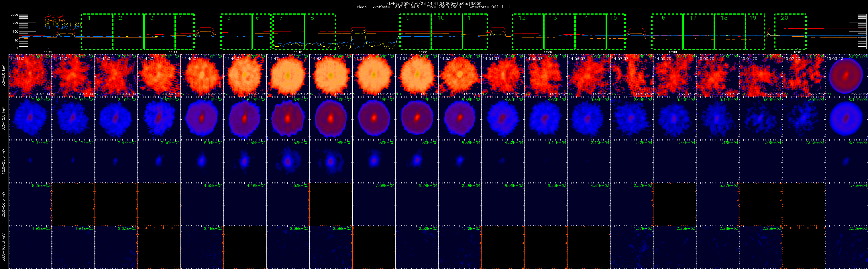Click the blue 0.1-17 MeV (-87) legend entry
This screenshot has height=269, width=868.
[63, 27]
